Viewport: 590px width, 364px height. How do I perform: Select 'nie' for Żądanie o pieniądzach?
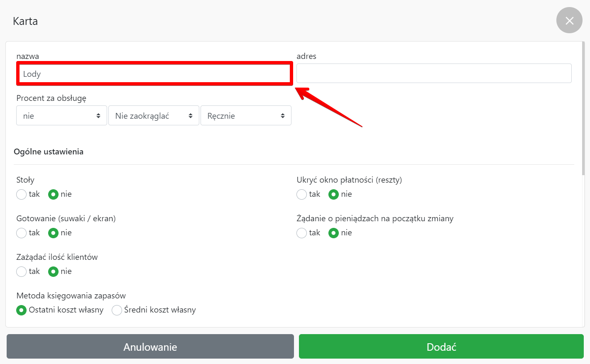334,233
